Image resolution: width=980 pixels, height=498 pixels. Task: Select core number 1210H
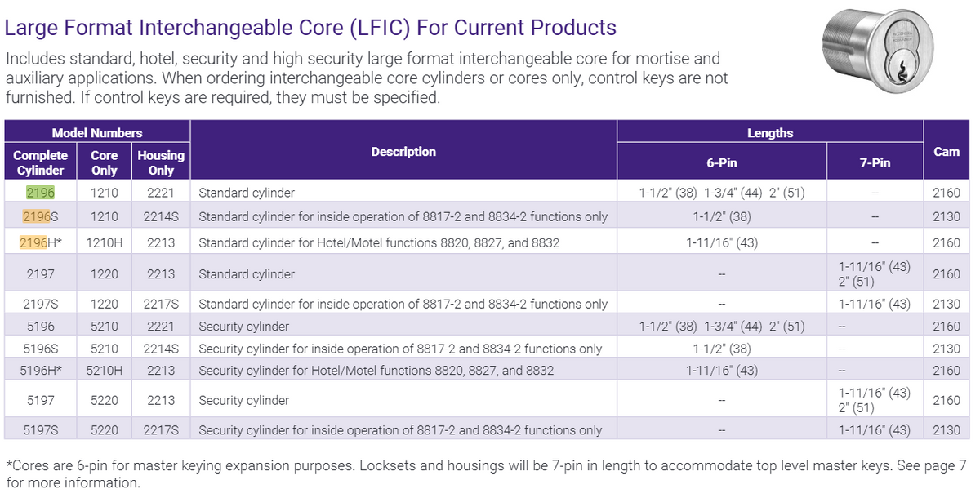(x=104, y=242)
